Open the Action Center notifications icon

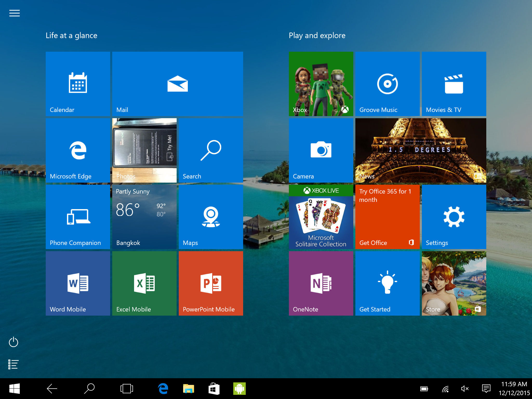coord(486,389)
